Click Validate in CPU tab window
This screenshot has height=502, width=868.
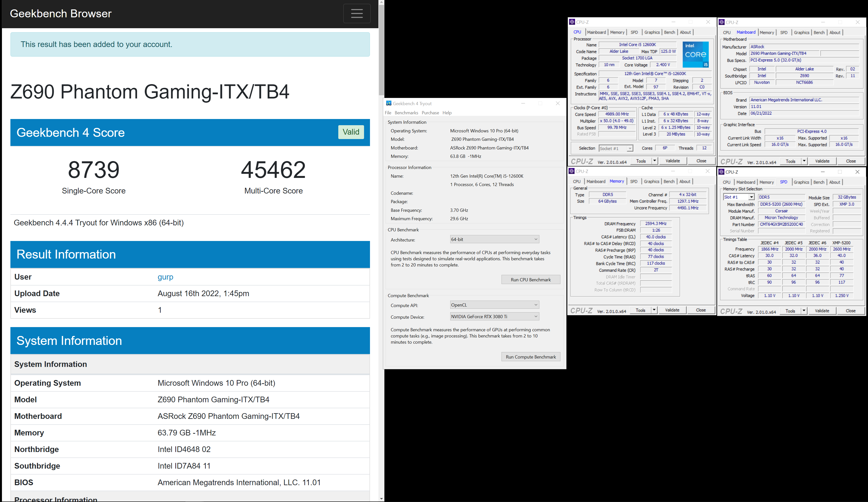(x=672, y=161)
